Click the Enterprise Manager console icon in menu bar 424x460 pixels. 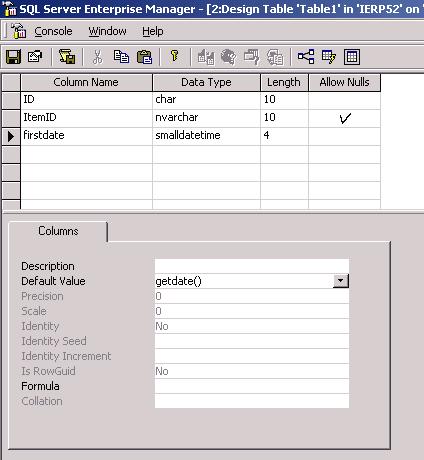(19, 31)
